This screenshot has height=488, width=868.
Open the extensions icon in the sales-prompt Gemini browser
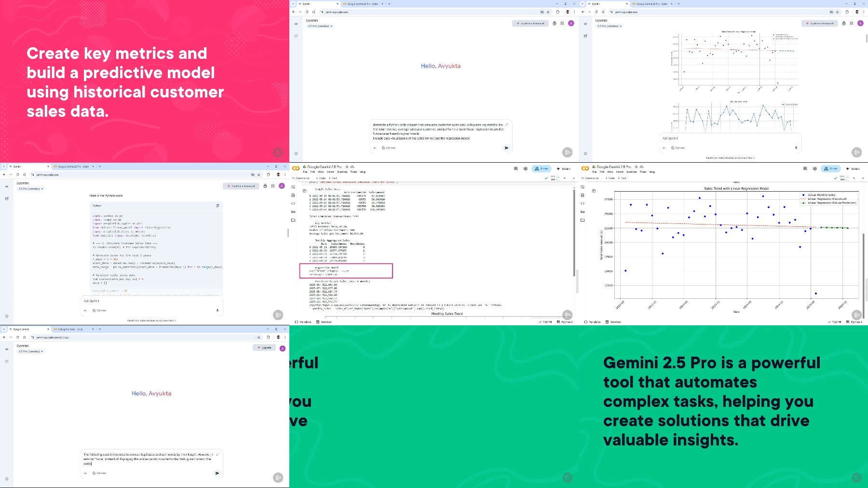point(558,12)
